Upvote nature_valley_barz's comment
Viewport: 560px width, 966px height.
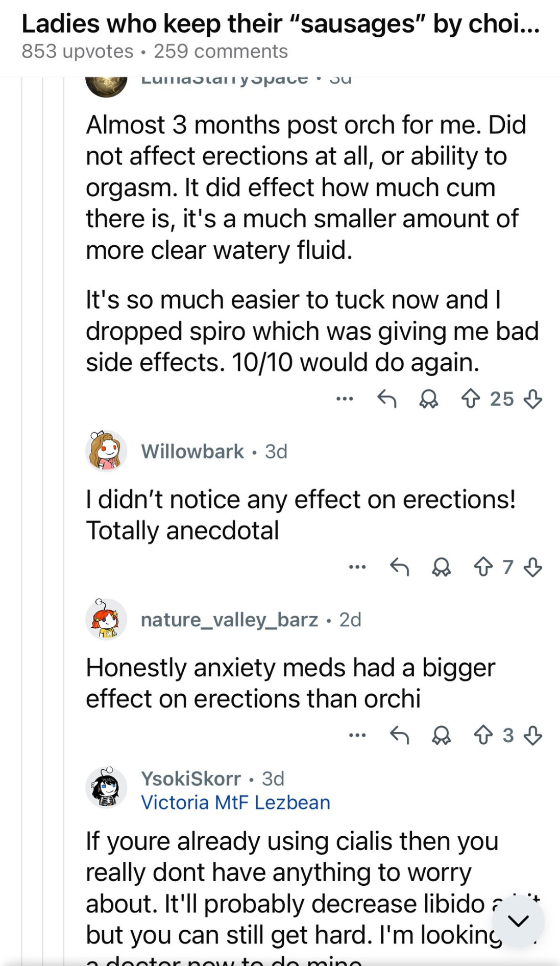click(483, 736)
